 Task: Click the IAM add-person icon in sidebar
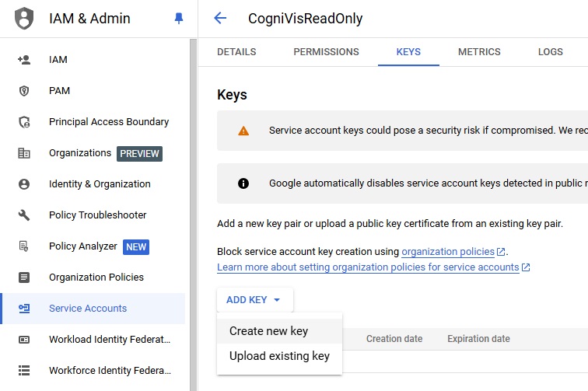click(24, 60)
